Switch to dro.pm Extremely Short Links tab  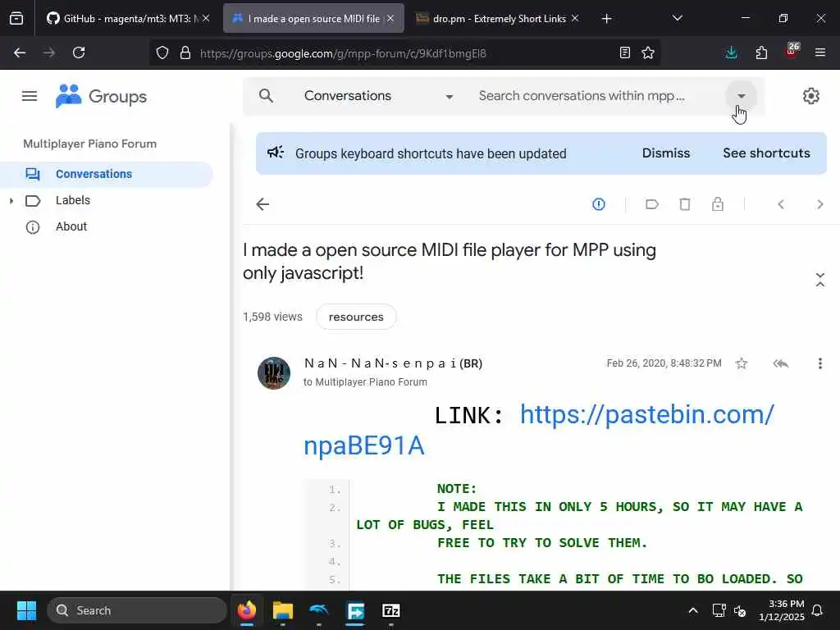coord(492,19)
